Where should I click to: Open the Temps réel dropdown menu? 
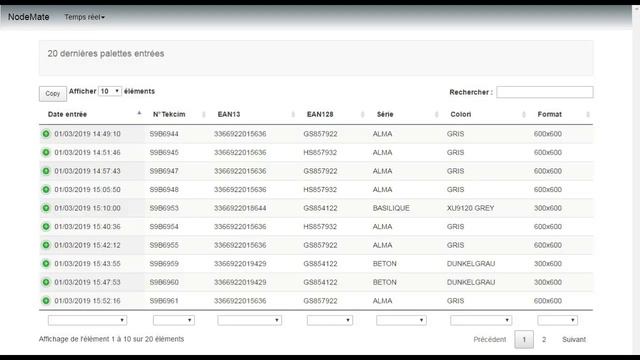[84, 17]
